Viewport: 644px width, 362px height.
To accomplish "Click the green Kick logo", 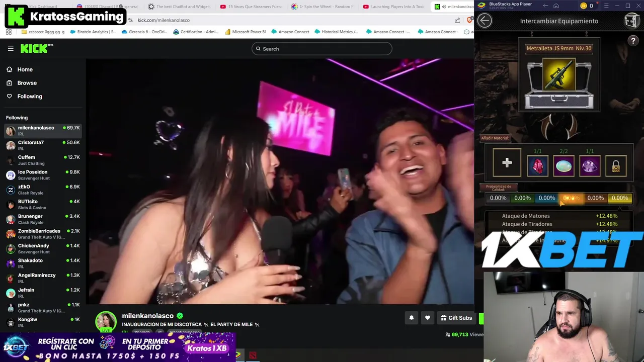I will [x=37, y=48].
